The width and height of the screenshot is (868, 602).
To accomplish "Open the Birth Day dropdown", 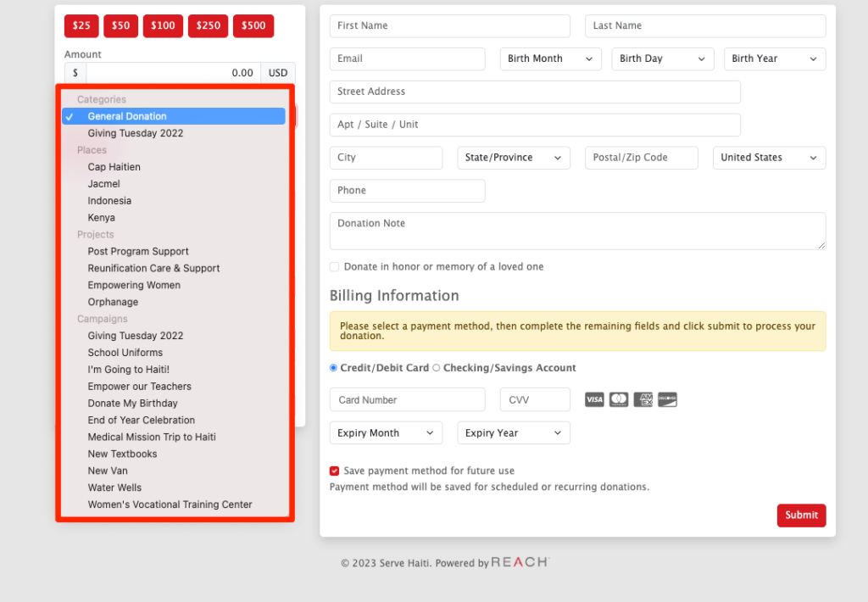I will 663,59.
